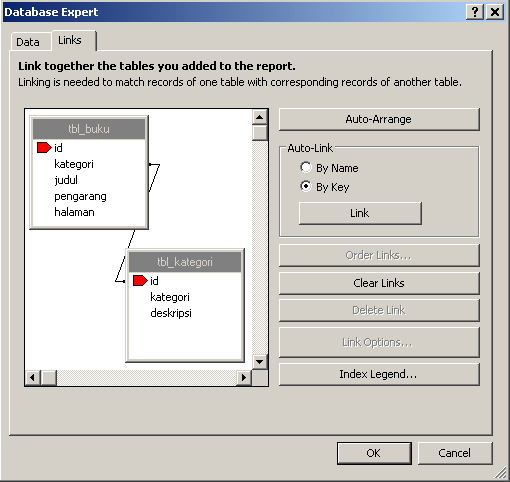This screenshot has height=482, width=510.
Task: Click the vertical scrollbar thumb
Action: click(x=260, y=133)
